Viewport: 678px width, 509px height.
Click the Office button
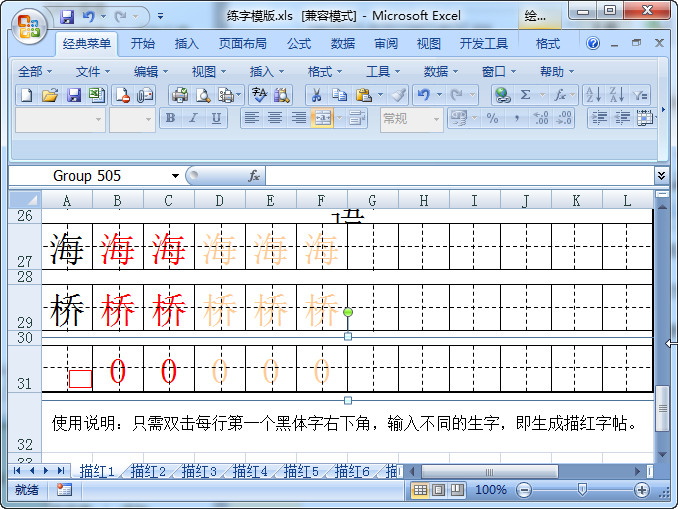[29, 25]
